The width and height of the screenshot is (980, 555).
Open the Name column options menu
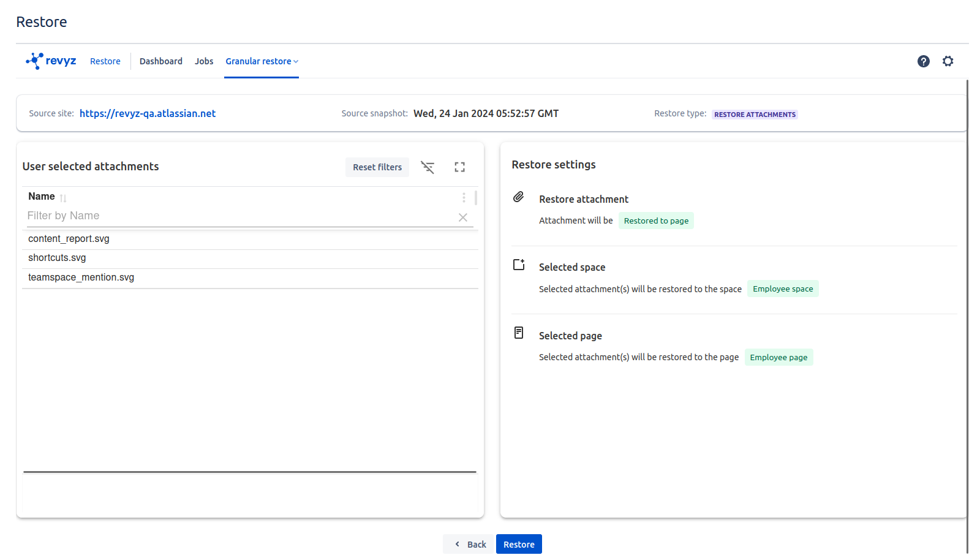pos(464,197)
